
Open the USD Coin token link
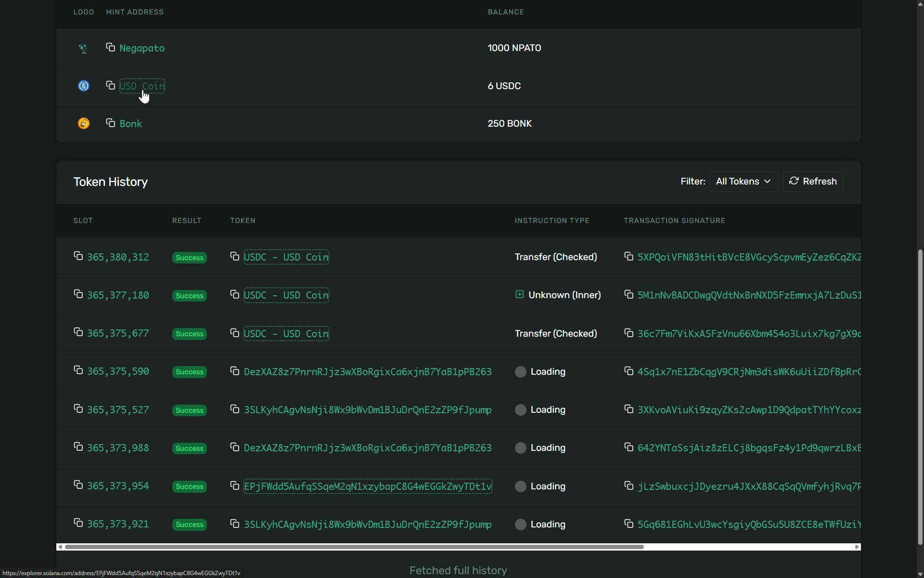click(x=142, y=86)
